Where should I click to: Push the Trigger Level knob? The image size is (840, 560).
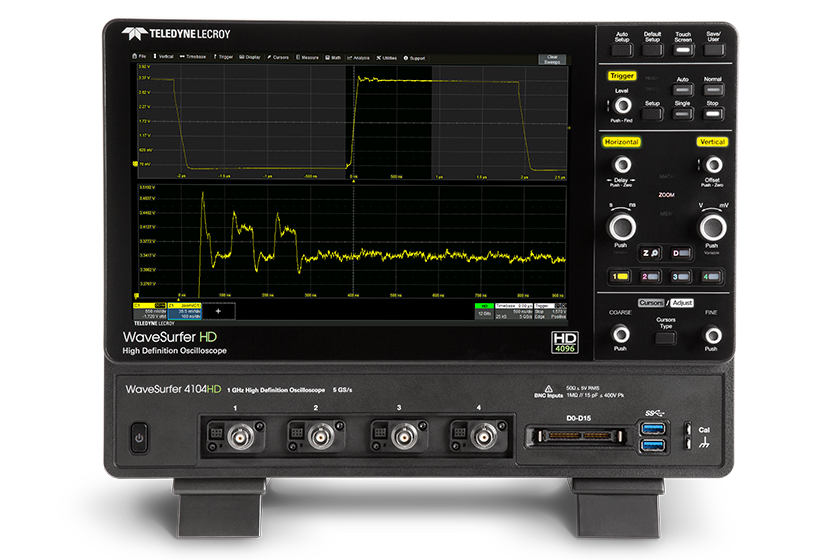coord(622,106)
